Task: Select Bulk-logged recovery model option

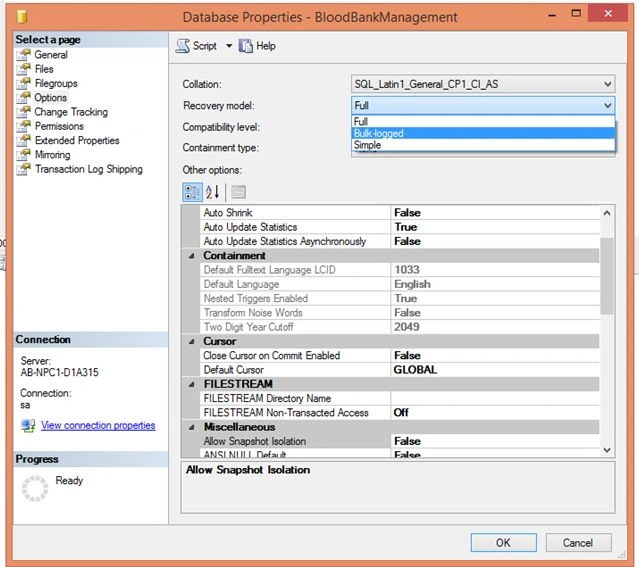Action: 483,133
